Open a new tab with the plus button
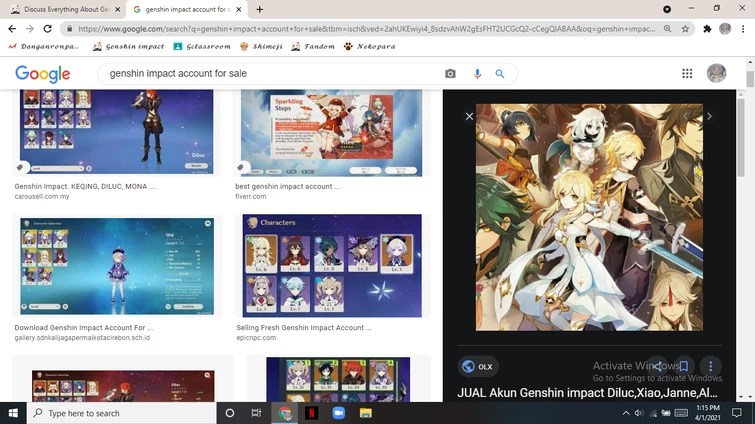The height and width of the screenshot is (424, 755). [260, 9]
